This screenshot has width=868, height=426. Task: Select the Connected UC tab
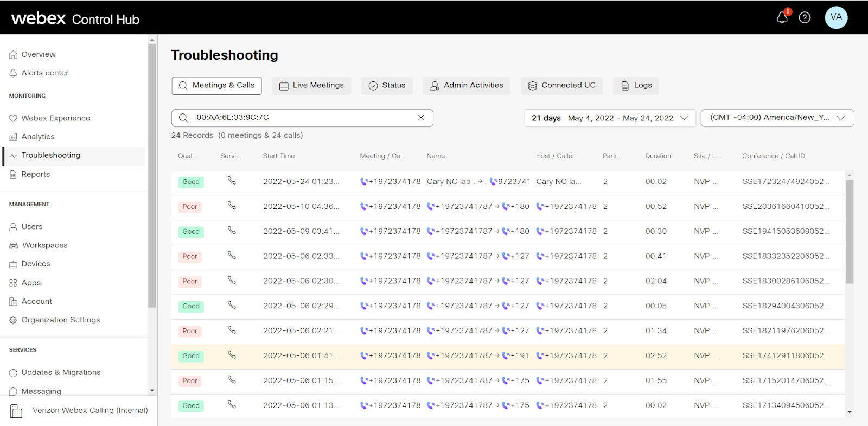(x=561, y=86)
